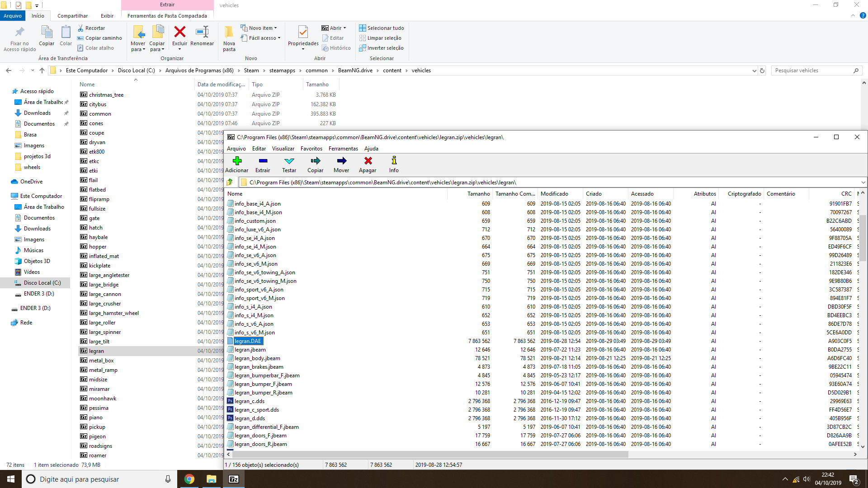Open Explorer address history dropdown
Viewport: 868px width, 488px height.
click(x=754, y=70)
